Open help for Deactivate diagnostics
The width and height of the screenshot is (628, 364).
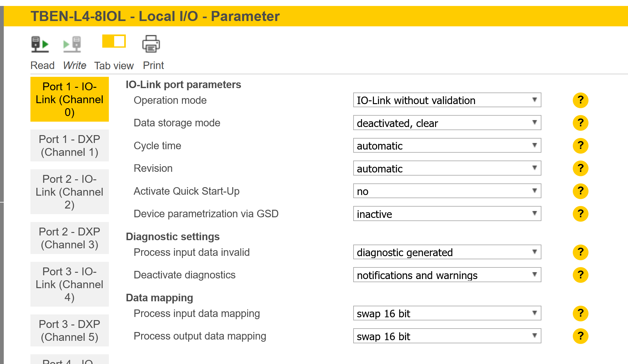580,275
